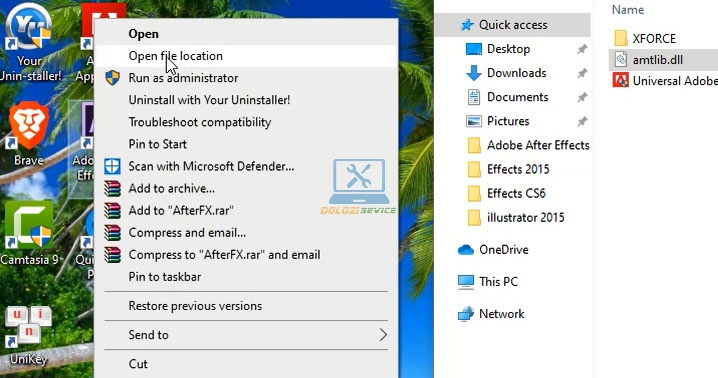Select the Camtasia 9 desktop icon
This screenshot has width=718, height=378.
(x=29, y=233)
